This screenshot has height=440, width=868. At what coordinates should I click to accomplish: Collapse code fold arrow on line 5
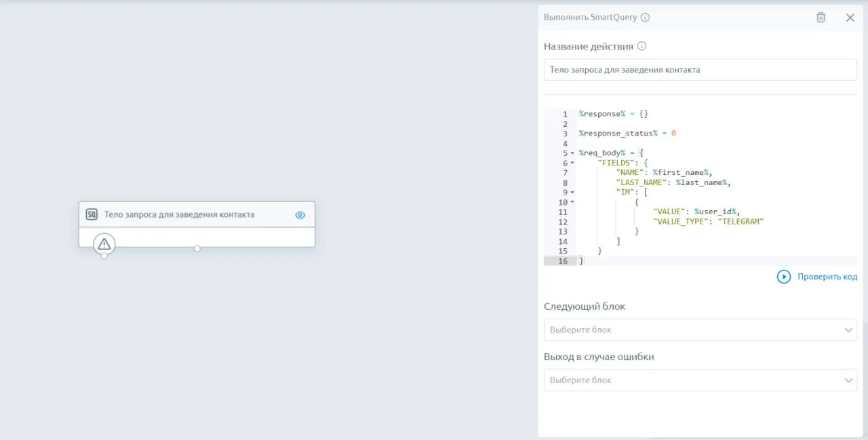572,153
